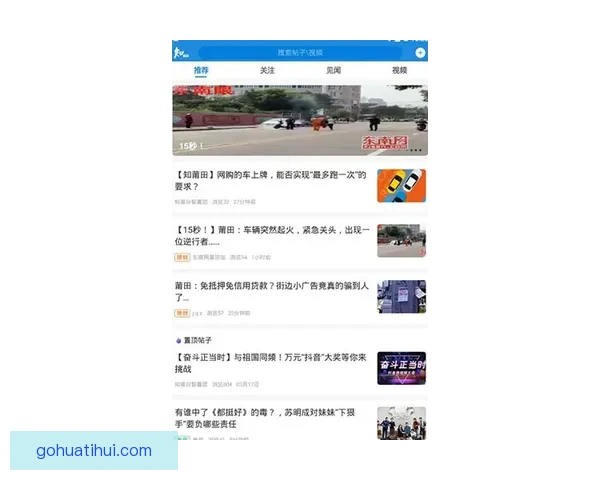600x480 pixels.
Task: Open post 有谁中了《都挺好》的毒
Action: [x=265, y=418]
